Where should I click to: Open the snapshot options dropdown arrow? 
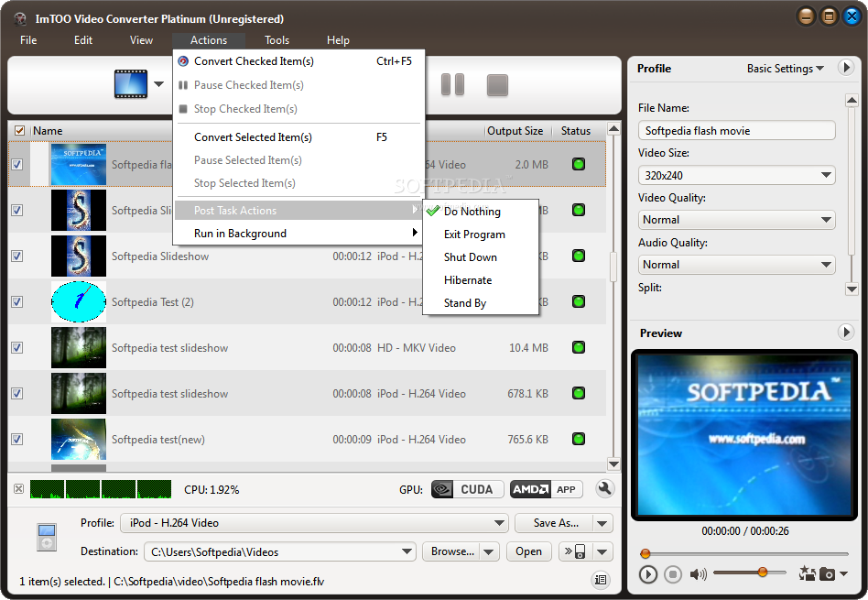click(x=843, y=573)
